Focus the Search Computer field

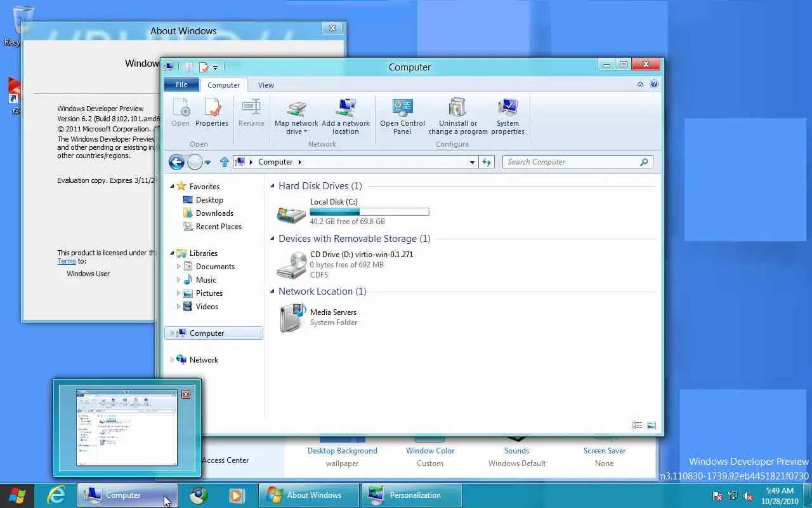[x=571, y=162]
